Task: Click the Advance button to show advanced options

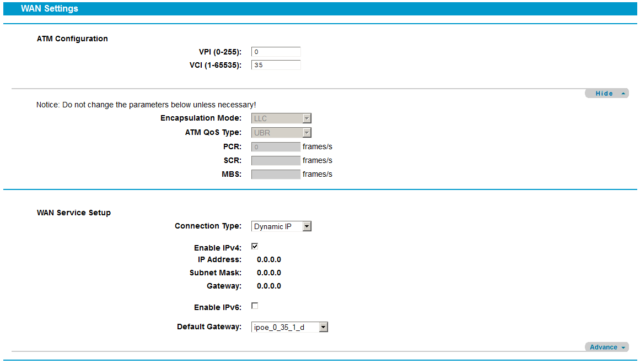Action: click(606, 347)
